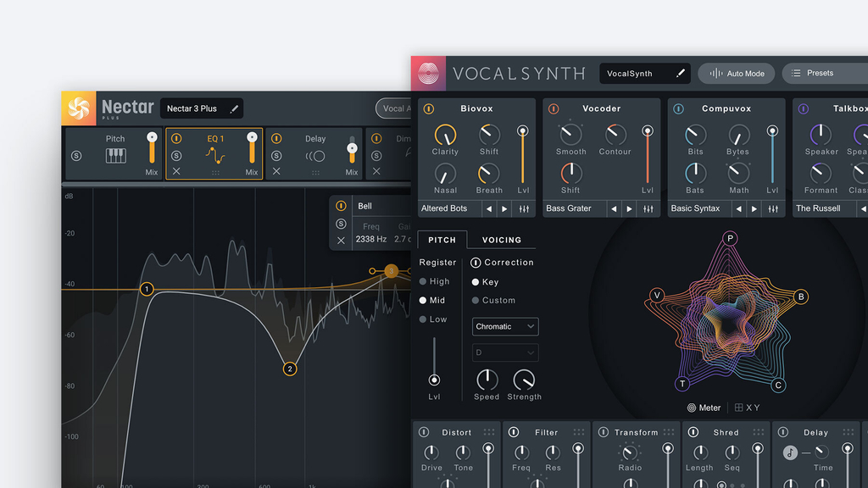Open the Presets browser in VocalSynth

coord(825,73)
